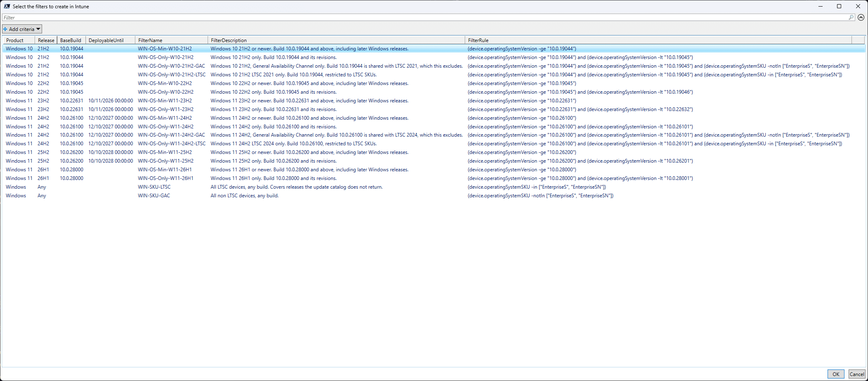The width and height of the screenshot is (868, 381).
Task: Click the search magnifier icon in filter box
Action: pyautogui.click(x=851, y=17)
